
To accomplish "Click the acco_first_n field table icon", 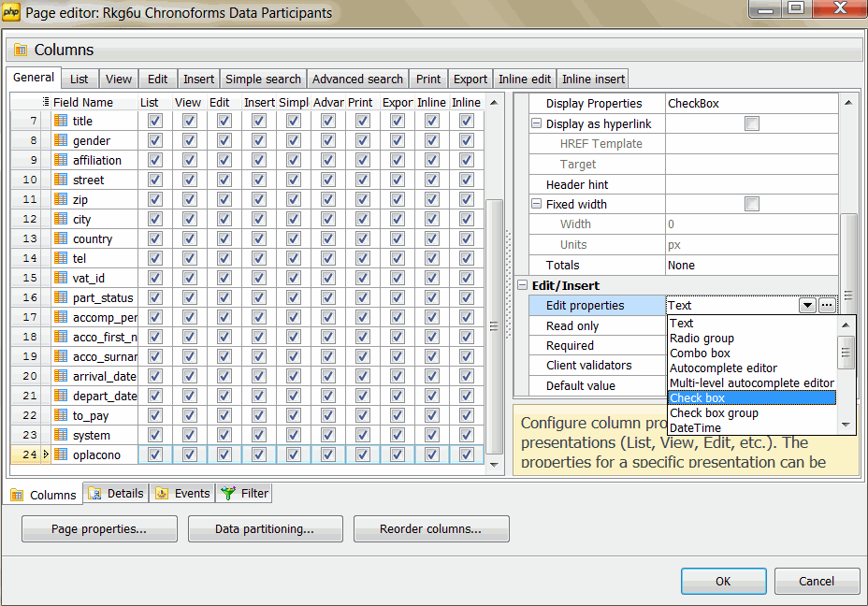I will pos(61,337).
